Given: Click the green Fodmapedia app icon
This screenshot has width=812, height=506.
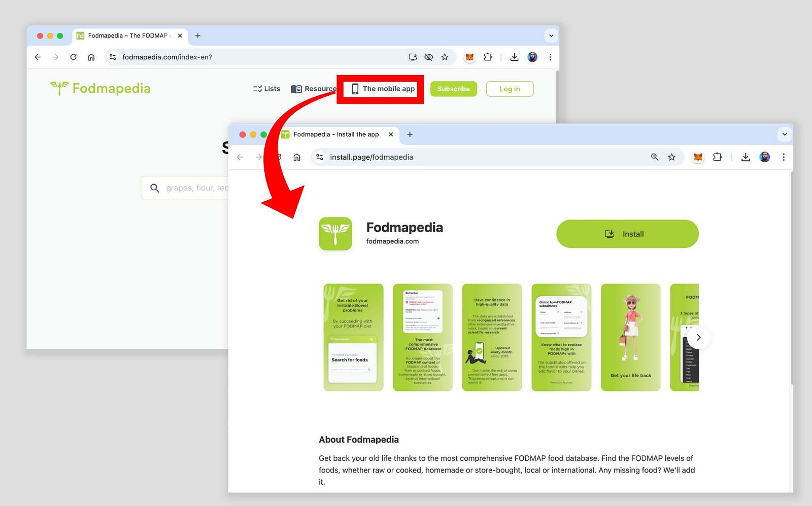Looking at the screenshot, I should tap(335, 234).
